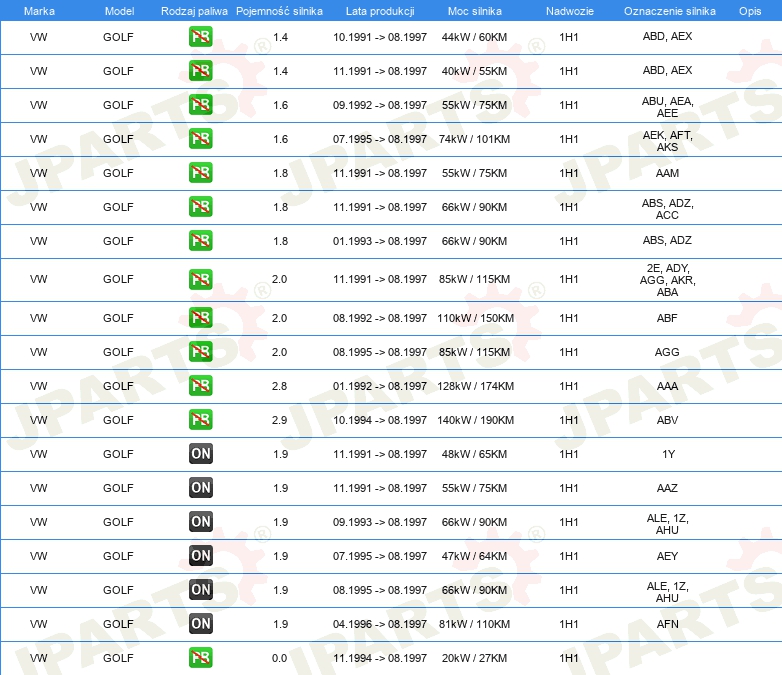Click engine codes ABU, AEA, AEE
782x675 pixels.
click(667, 107)
